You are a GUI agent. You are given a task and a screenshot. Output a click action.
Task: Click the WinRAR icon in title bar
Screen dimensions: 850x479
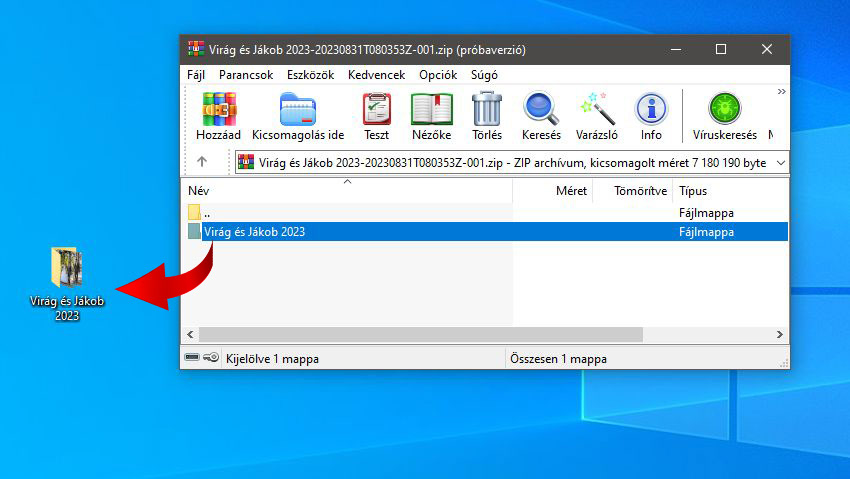point(196,49)
